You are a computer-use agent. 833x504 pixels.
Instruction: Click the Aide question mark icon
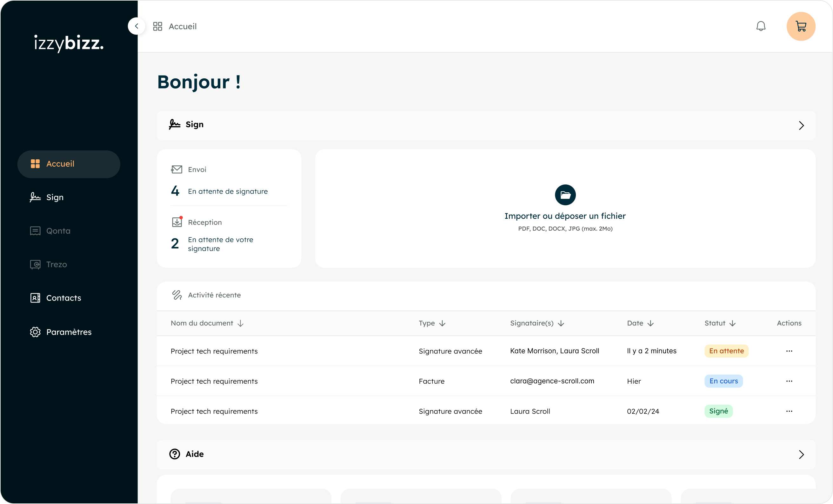coord(175,454)
